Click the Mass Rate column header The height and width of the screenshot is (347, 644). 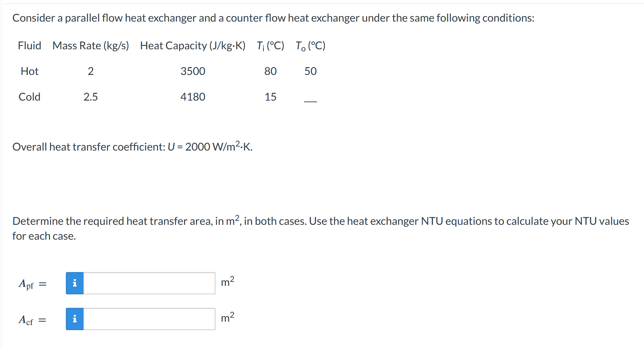click(x=91, y=46)
